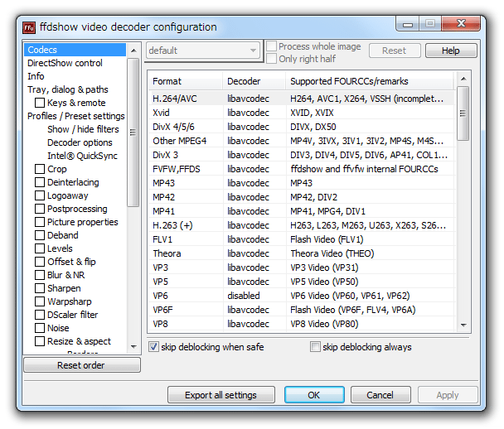
Task: Select the H.263 (+) codec row
Action: pos(302,225)
